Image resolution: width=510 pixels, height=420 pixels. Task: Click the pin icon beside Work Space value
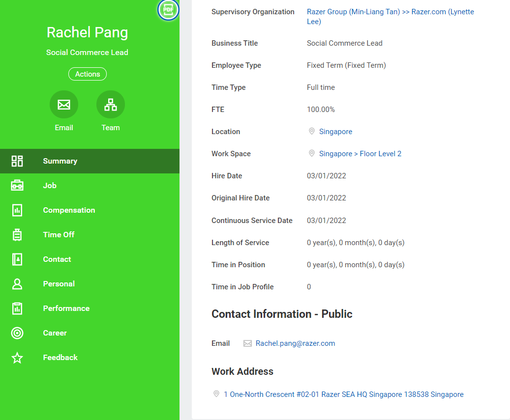[312, 153]
